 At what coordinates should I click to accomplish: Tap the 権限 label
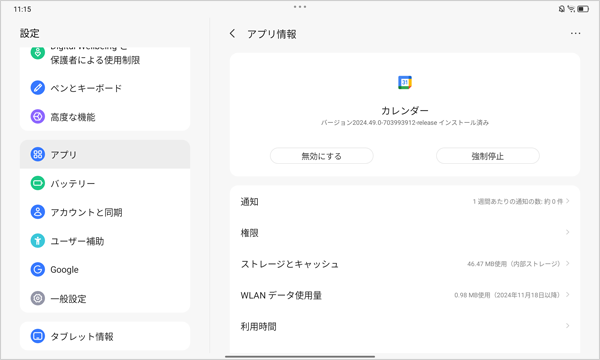click(x=249, y=233)
